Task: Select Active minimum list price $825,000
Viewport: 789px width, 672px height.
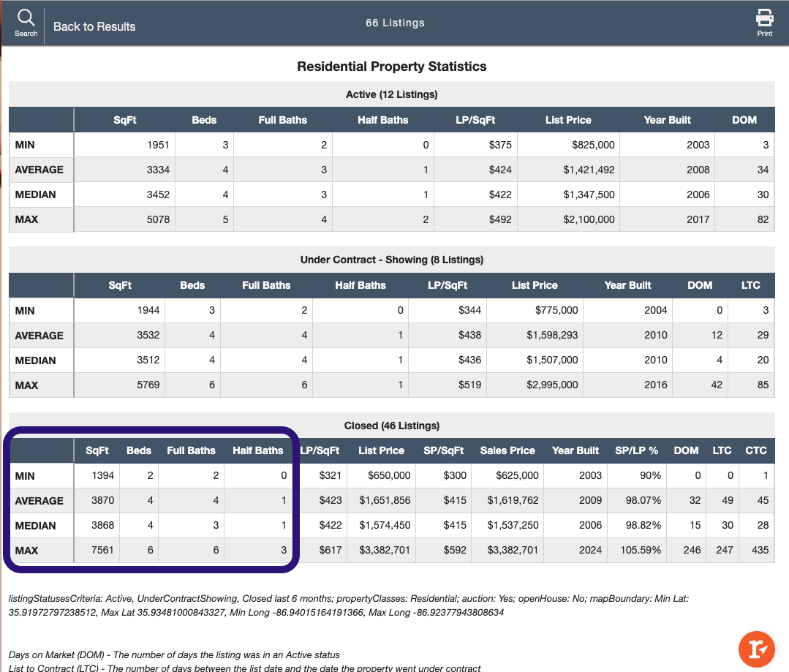Action: pos(593,145)
